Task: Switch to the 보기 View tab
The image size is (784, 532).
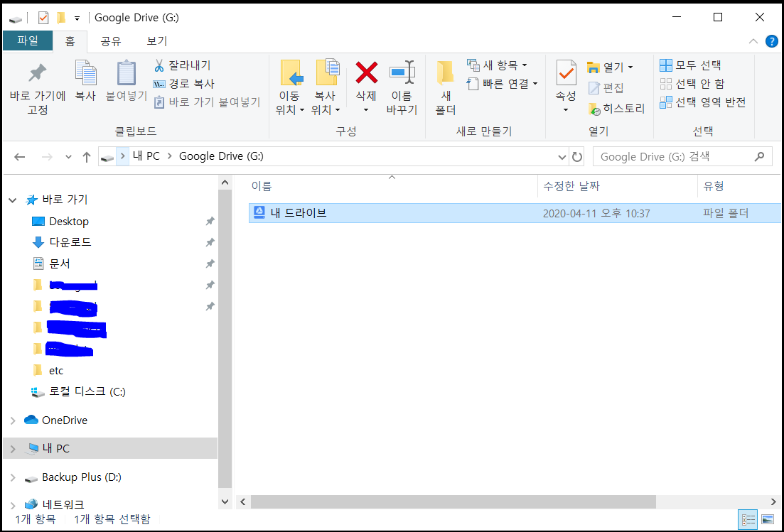Action: click(156, 41)
